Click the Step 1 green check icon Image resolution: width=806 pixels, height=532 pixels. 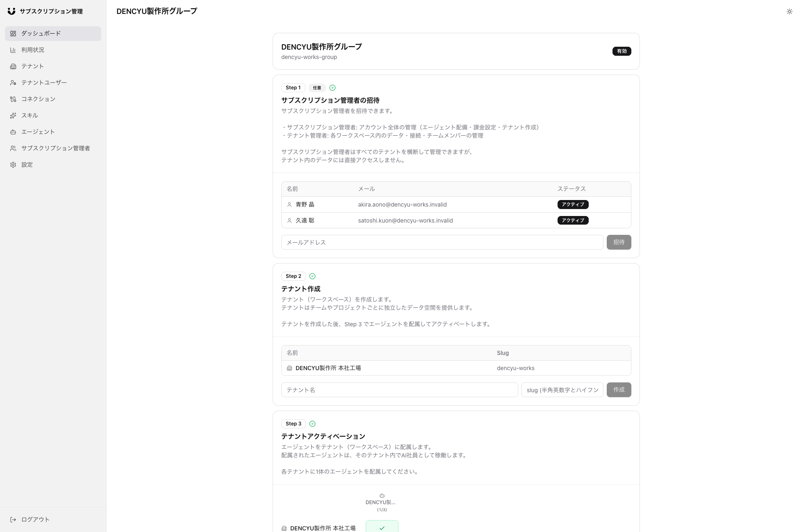tap(332, 88)
